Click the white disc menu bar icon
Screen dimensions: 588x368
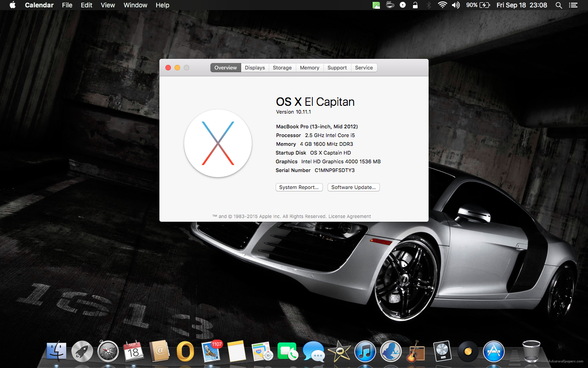tap(403, 5)
